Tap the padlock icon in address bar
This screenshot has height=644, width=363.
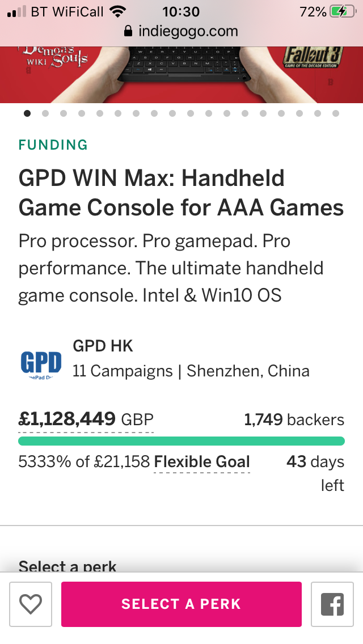(128, 31)
